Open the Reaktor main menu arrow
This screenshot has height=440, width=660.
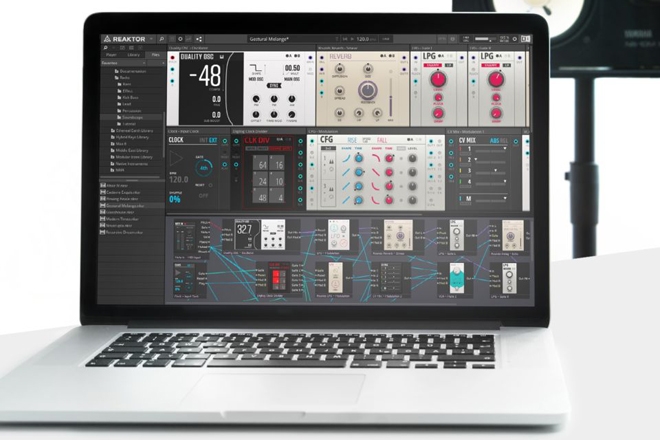point(152,39)
